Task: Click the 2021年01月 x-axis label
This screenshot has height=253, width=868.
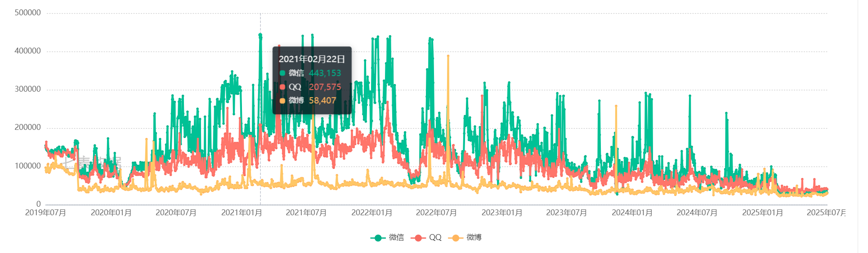Action: pos(242,213)
